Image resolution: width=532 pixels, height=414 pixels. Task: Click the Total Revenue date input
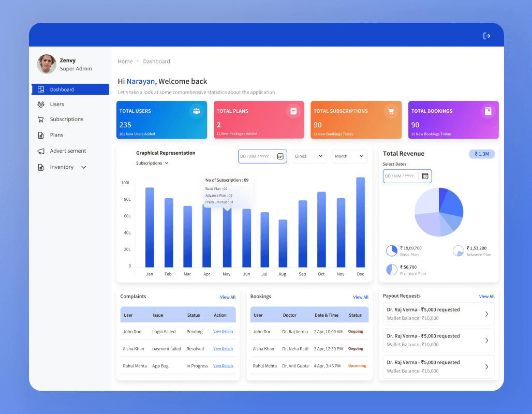click(x=407, y=176)
